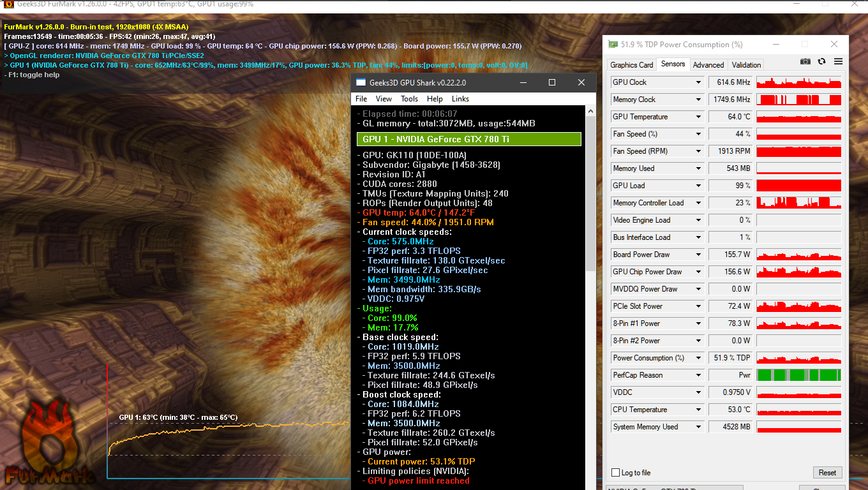The width and height of the screenshot is (868, 490).
Task: Open the Video Engine Load dropdown
Action: pos(698,220)
